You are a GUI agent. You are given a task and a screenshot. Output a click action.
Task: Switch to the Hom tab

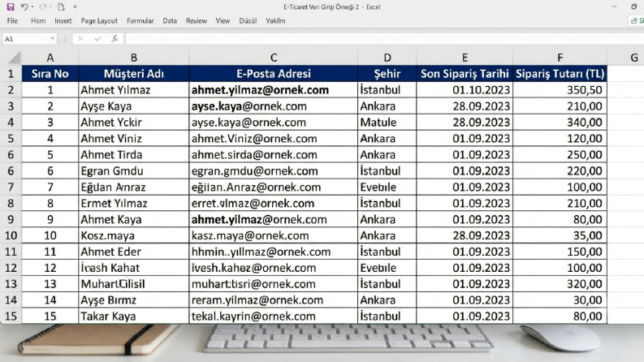[x=38, y=20]
